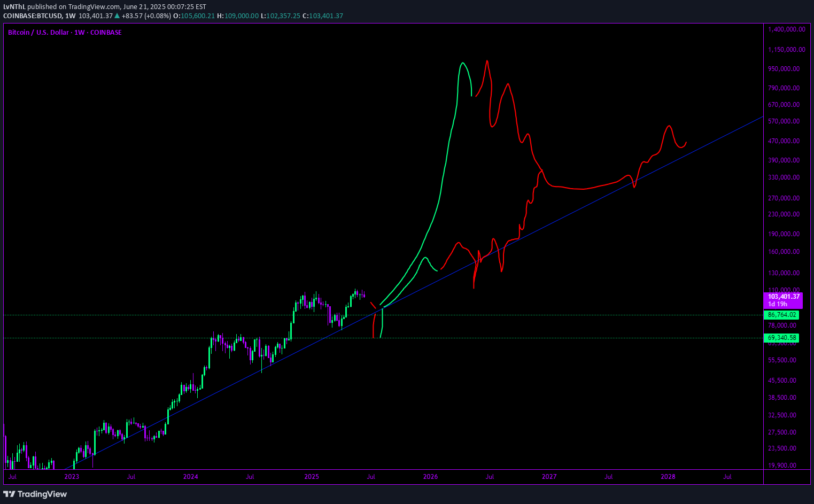Click the 2025 label on the time axis
The height and width of the screenshot is (504, 814).
[312, 477]
